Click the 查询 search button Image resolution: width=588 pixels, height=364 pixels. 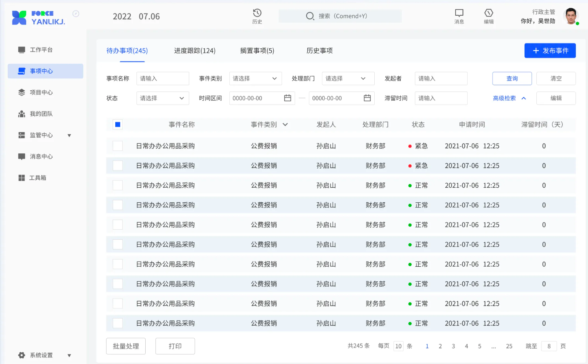pos(512,78)
